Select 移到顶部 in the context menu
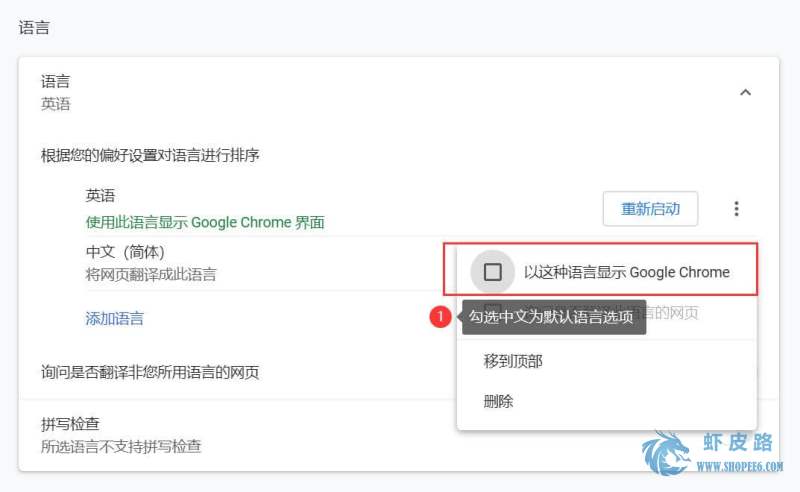The width and height of the screenshot is (800, 492). [x=513, y=361]
